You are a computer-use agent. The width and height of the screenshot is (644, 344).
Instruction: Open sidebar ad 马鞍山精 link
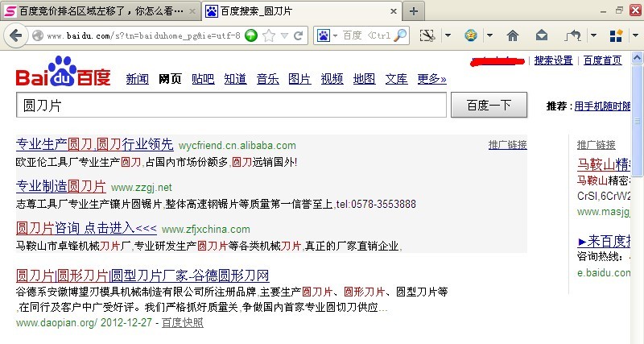(x=603, y=164)
